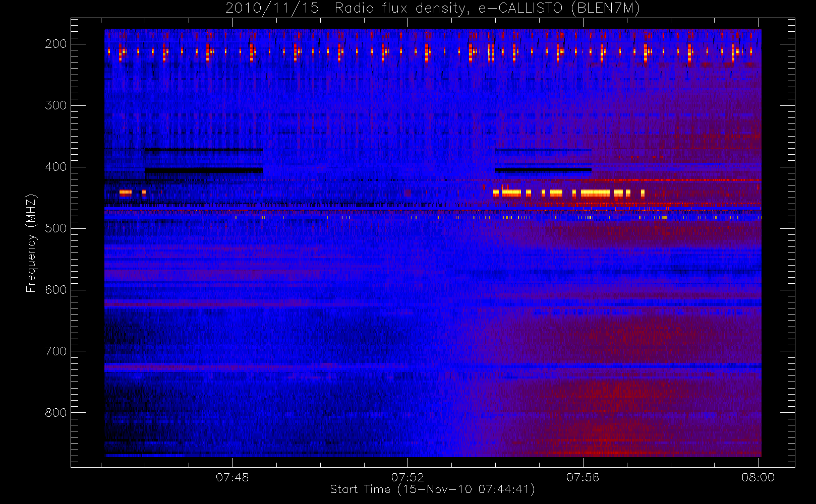This screenshot has height=504, width=816.
Task: Click the Start Time axis label
Action: (x=432, y=489)
